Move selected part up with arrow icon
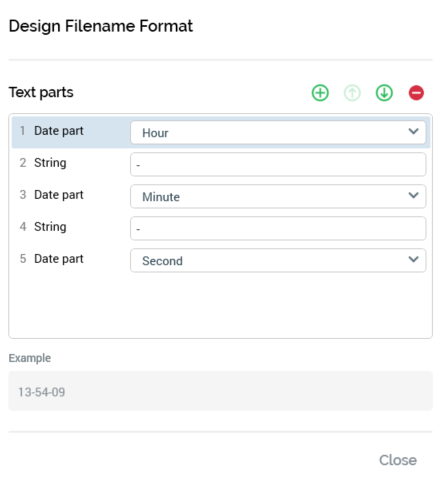This screenshot has height=483, width=440. pyautogui.click(x=352, y=93)
